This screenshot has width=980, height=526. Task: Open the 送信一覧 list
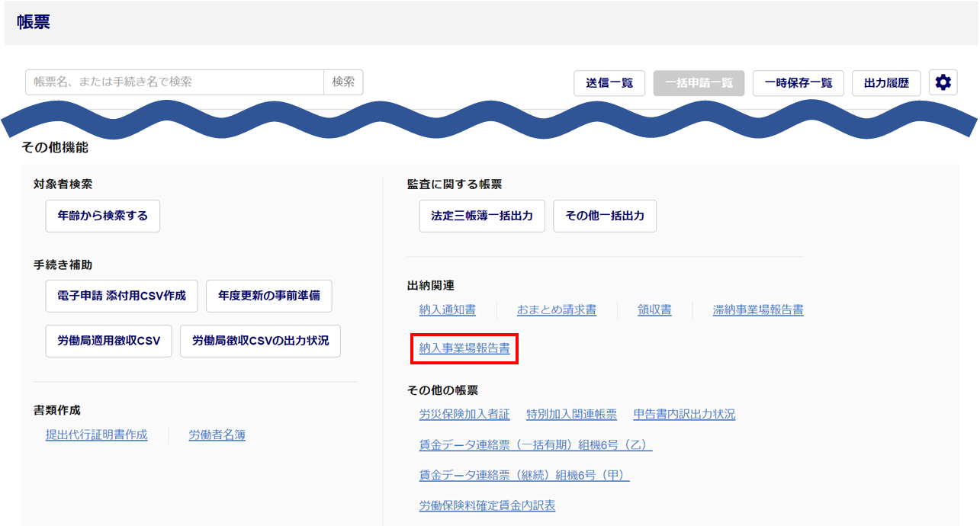coord(609,83)
